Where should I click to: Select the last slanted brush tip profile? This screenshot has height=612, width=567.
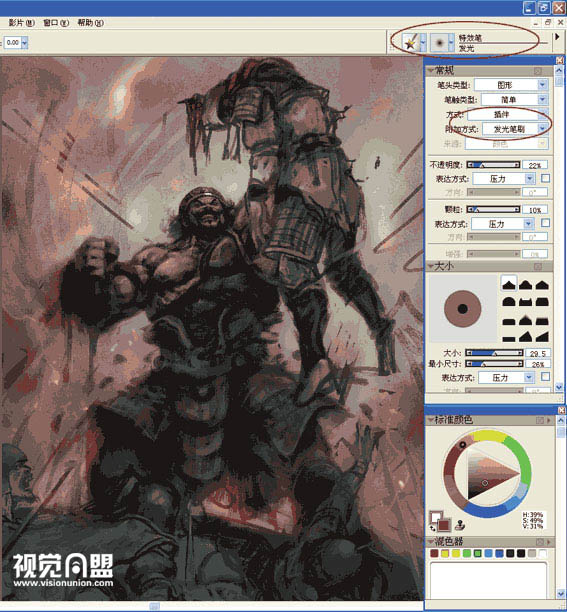(542, 336)
